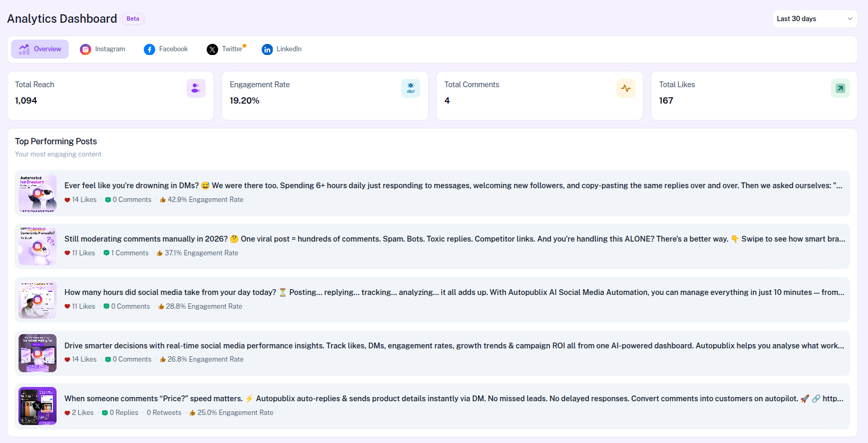Click the Beta badge
This screenshot has height=443, width=868.
pyautogui.click(x=133, y=19)
